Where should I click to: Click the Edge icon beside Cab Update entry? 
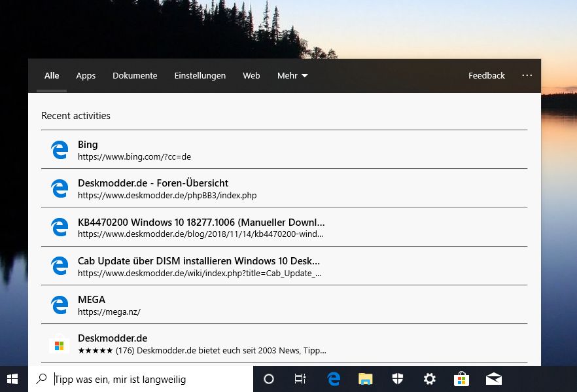pyautogui.click(x=60, y=266)
